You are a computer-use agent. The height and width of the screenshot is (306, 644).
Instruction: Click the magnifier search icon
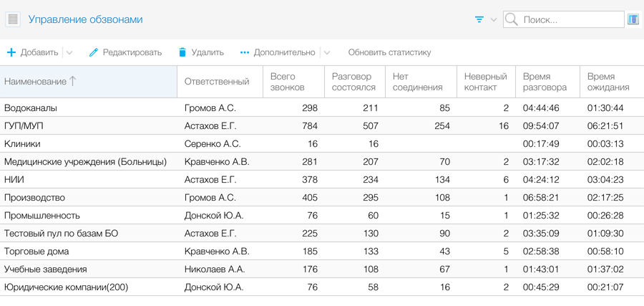click(x=512, y=19)
